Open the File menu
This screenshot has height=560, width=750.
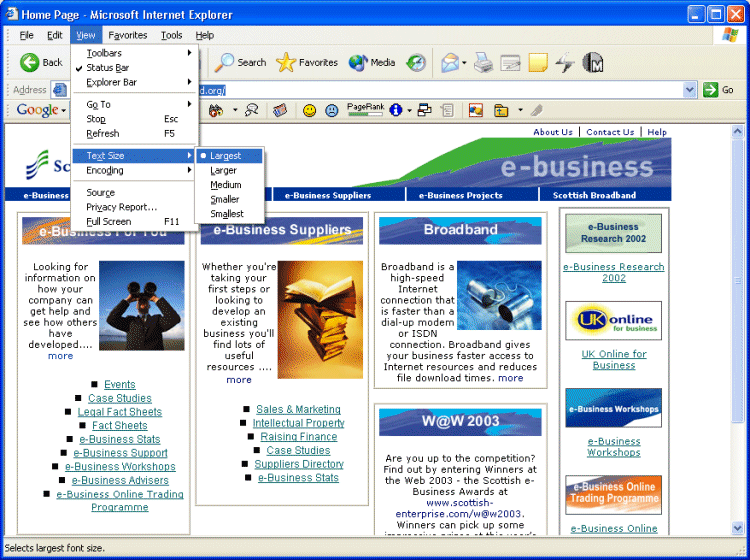coord(26,35)
